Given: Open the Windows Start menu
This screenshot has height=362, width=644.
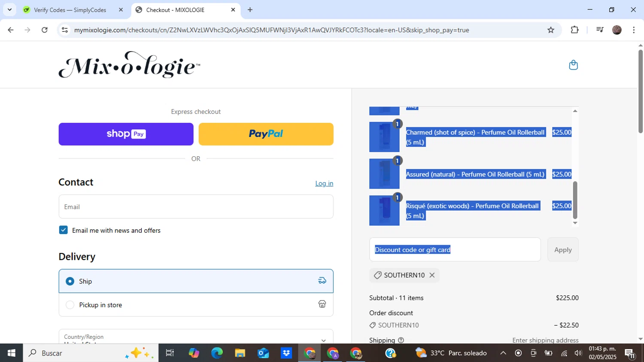Looking at the screenshot, I should (11, 353).
